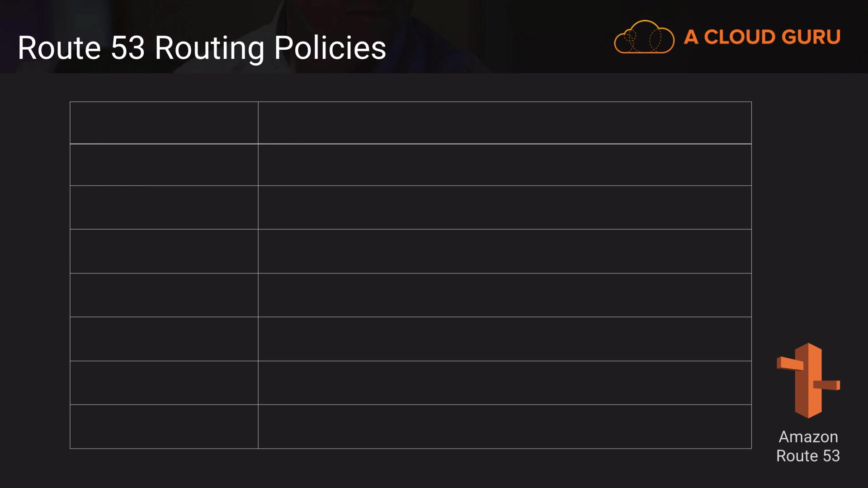Select the left cell of the seventh table row
The image size is (868, 488).
164,383
